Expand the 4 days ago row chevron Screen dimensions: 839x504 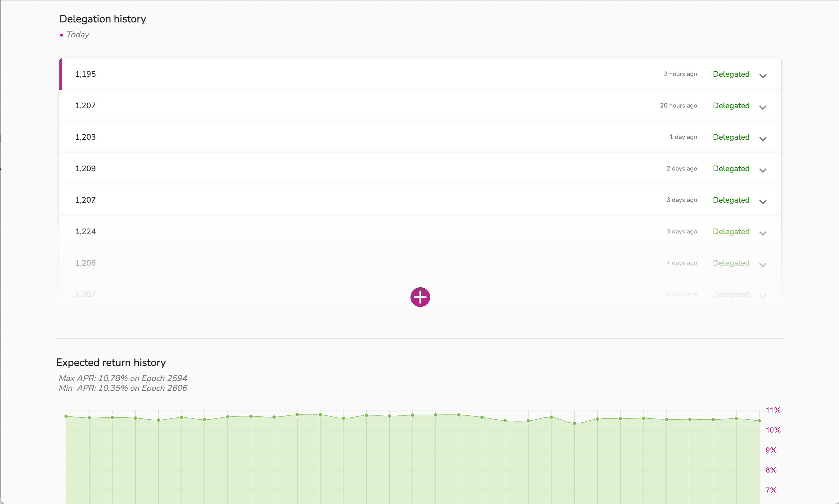coord(763,265)
